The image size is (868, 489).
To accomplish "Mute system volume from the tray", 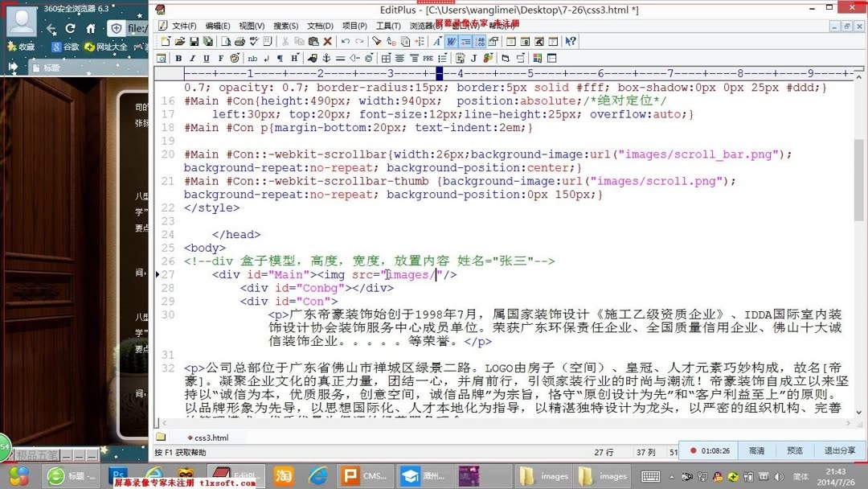I will pos(778,477).
